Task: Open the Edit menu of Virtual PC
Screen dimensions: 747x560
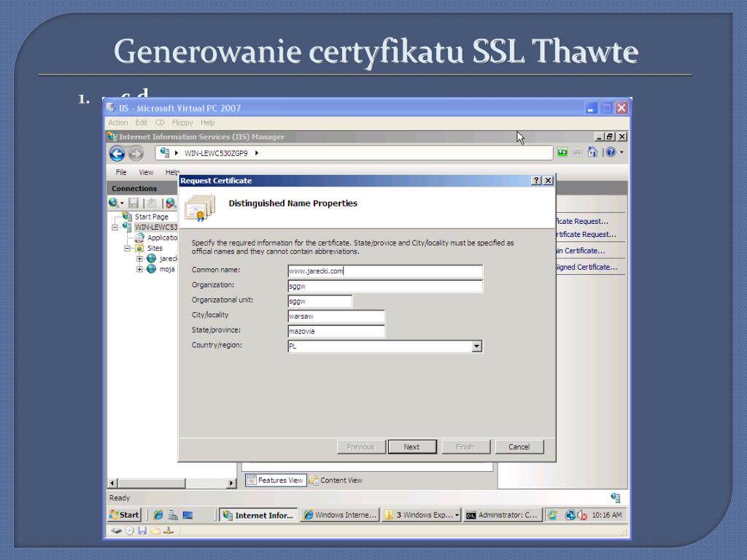Action: click(x=142, y=122)
